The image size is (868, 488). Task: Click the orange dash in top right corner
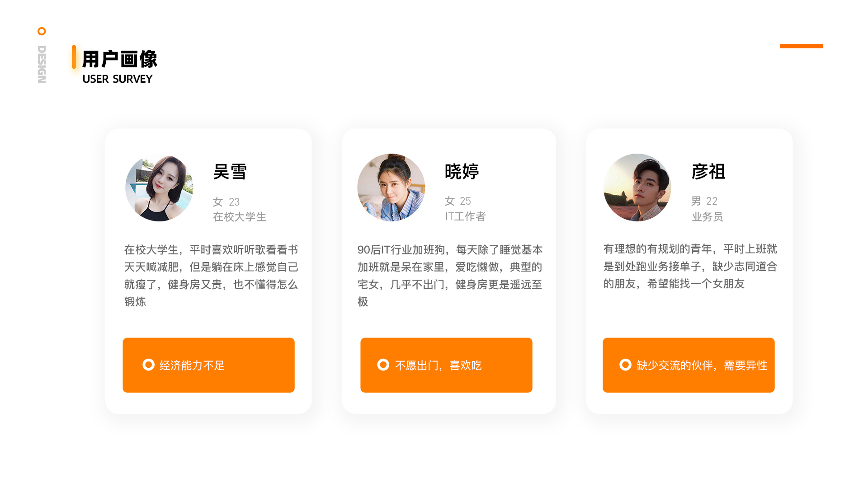coord(801,46)
